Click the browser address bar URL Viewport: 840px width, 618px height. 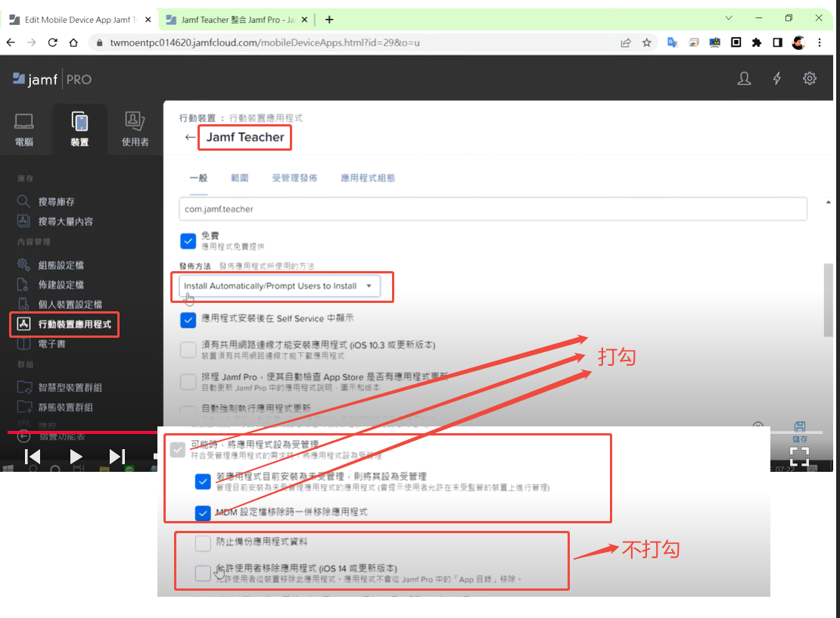pyautogui.click(x=265, y=42)
